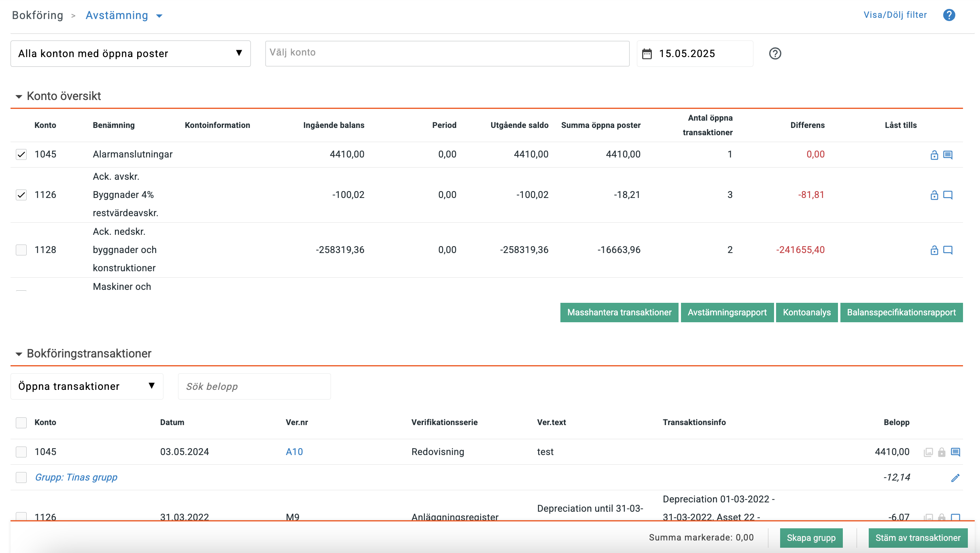Open the Alla konton med öppna poster dropdown
The image size is (980, 553).
point(130,53)
